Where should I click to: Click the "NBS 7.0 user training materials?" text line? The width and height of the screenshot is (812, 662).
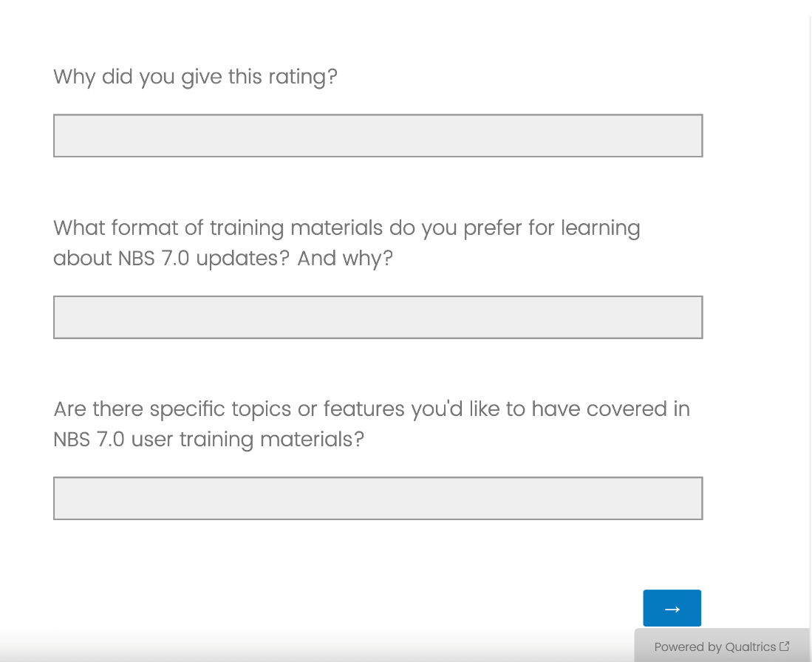[208, 440]
